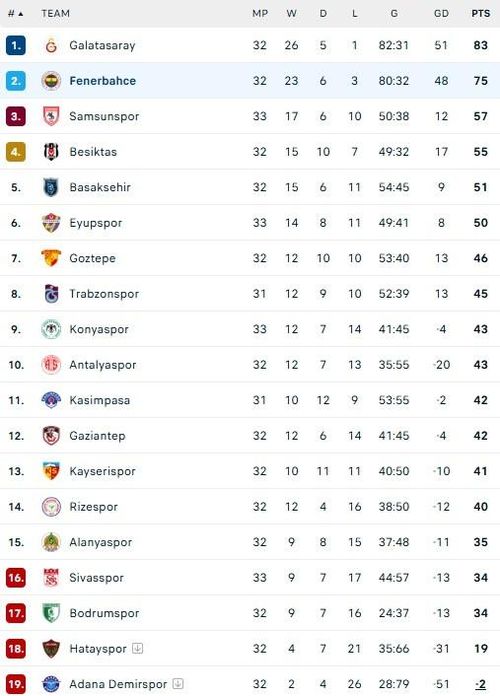Open Sivasspor via its club logo
The height and width of the screenshot is (696, 500).
pyautogui.click(x=51, y=577)
